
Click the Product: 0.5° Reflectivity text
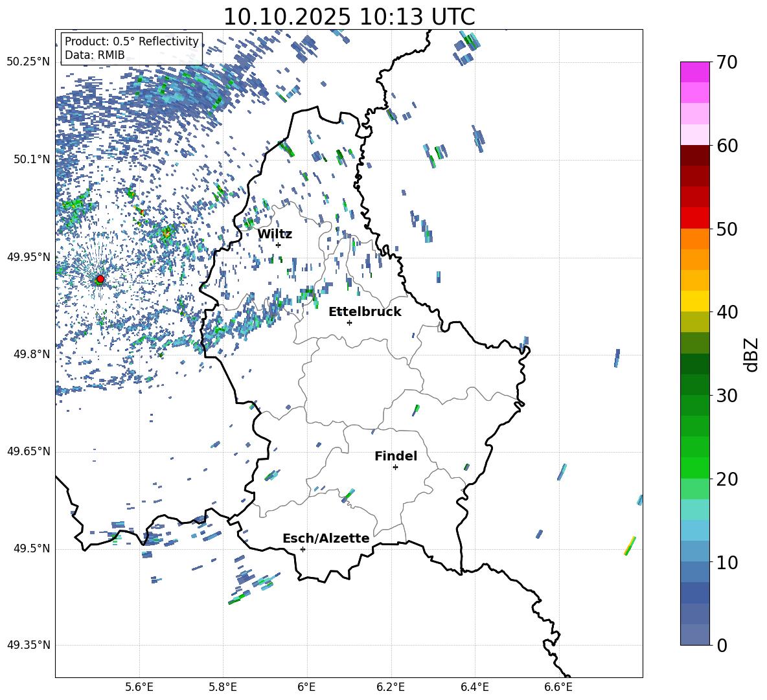(x=132, y=41)
